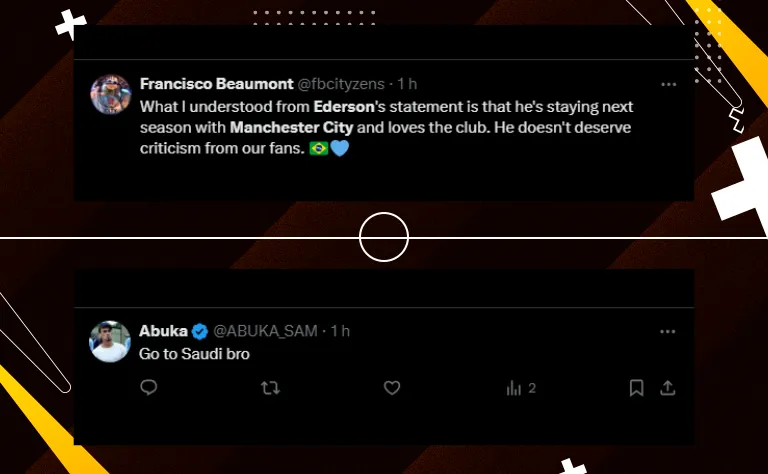Screen dimensions: 768x474
Task: Click the @ABUKA_SAM handle
Action: click(x=268, y=331)
